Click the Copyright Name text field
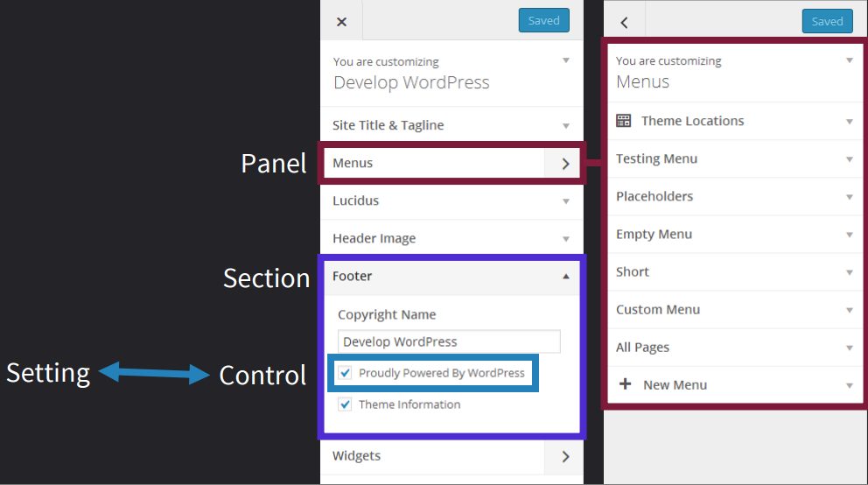Image resolution: width=868 pixels, height=485 pixels. click(449, 341)
